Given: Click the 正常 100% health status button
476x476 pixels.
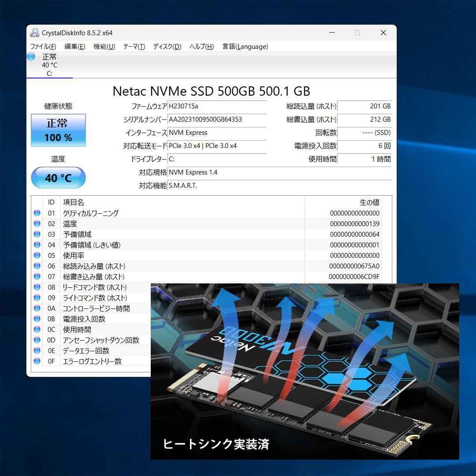Looking at the screenshot, I should point(58,130).
